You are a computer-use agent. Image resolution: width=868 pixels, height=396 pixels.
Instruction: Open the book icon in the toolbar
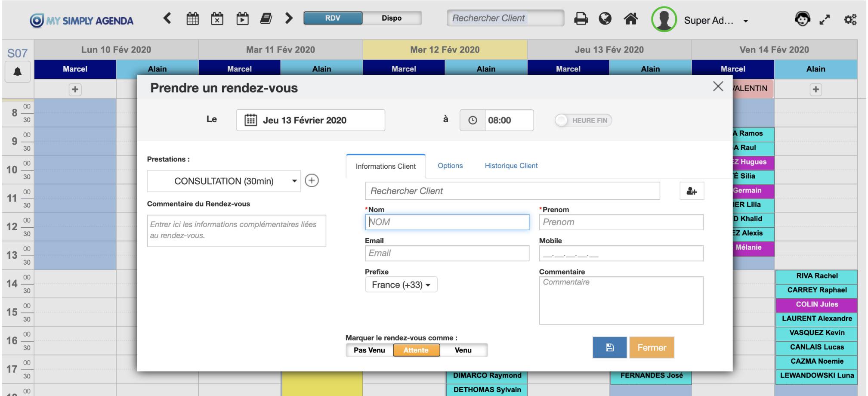266,19
